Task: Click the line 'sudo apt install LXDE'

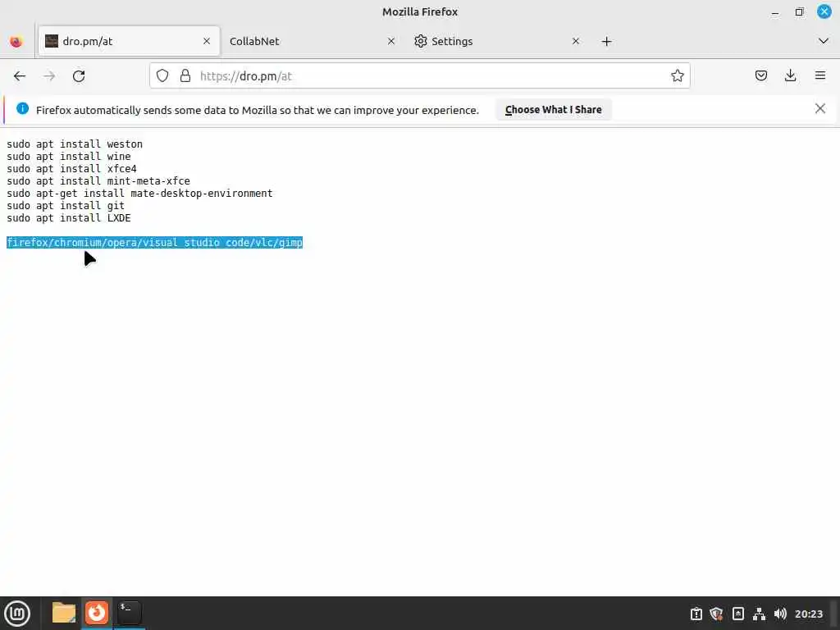Action: pyautogui.click(x=69, y=218)
